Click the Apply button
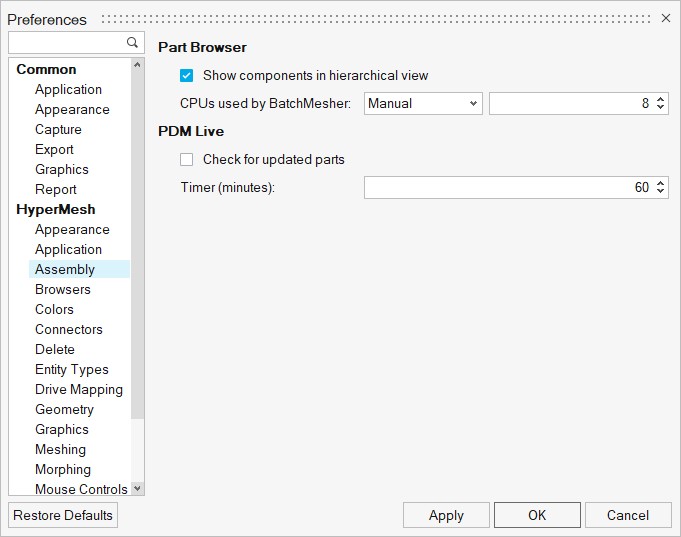681x537 pixels. point(446,515)
